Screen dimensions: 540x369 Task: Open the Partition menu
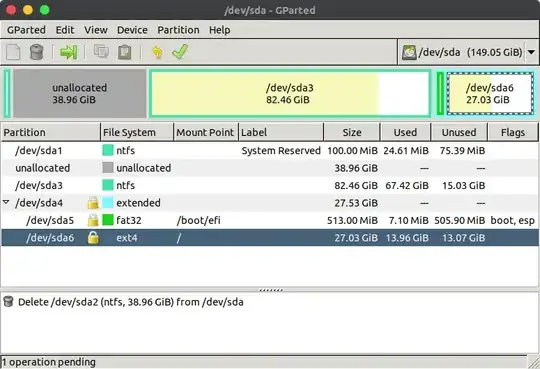click(x=178, y=30)
